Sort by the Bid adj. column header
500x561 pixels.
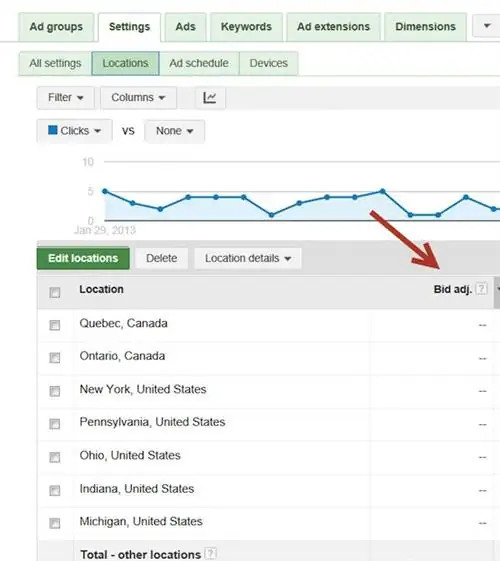(453, 289)
